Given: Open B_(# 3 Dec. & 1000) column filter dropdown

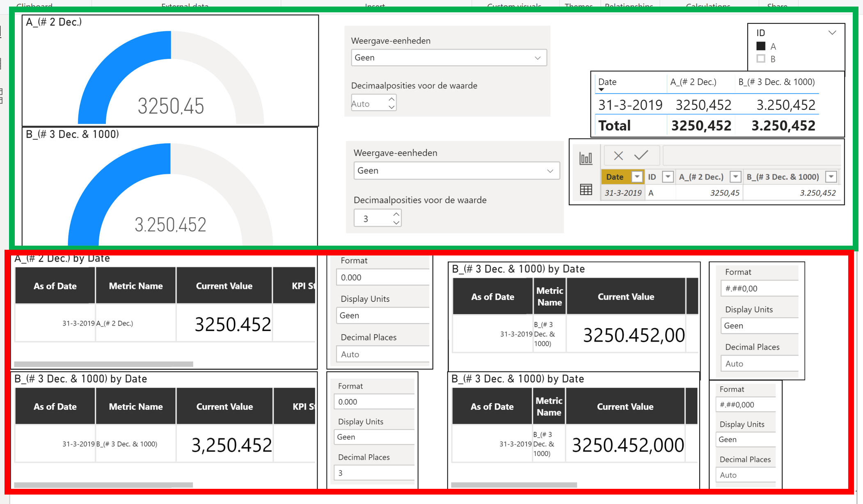Looking at the screenshot, I should (x=831, y=177).
